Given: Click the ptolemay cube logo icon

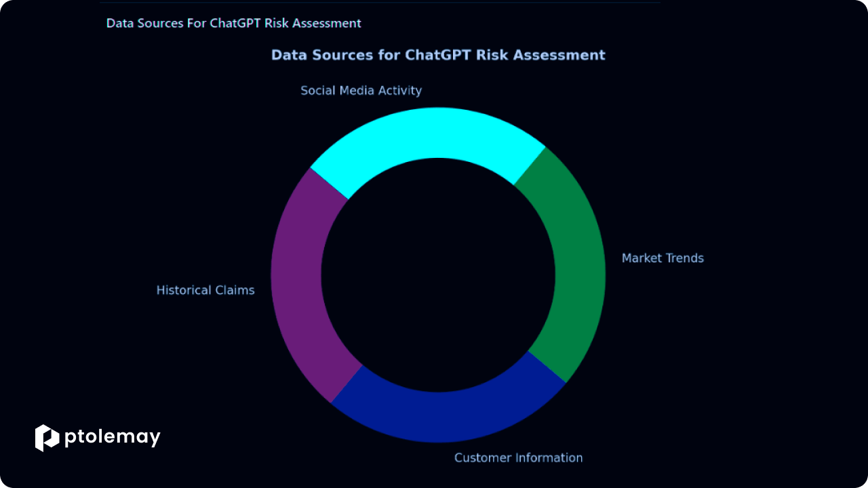Looking at the screenshot, I should tap(47, 438).
